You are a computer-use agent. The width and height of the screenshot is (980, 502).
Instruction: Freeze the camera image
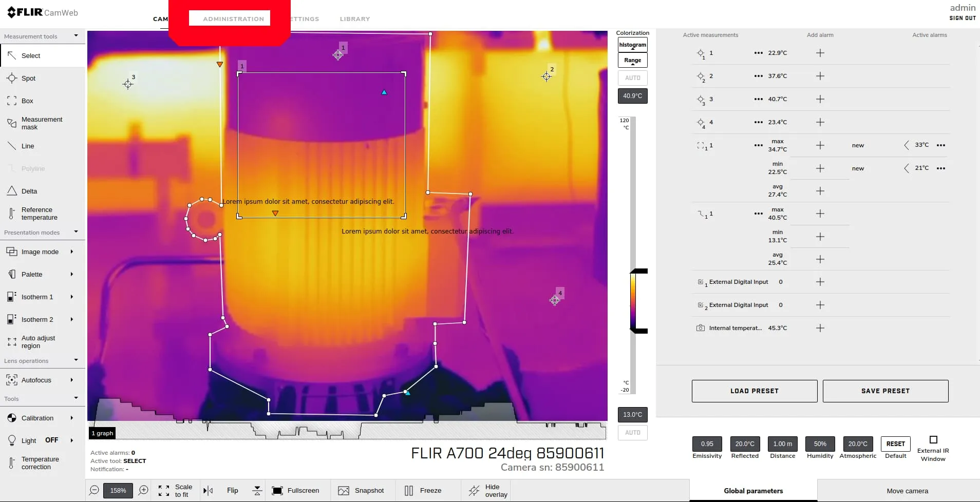pyautogui.click(x=423, y=491)
